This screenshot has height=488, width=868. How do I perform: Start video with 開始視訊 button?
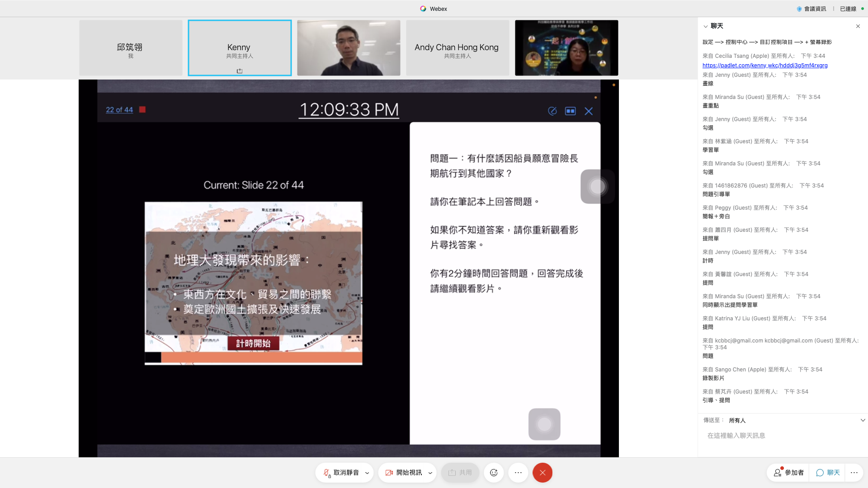(404, 473)
